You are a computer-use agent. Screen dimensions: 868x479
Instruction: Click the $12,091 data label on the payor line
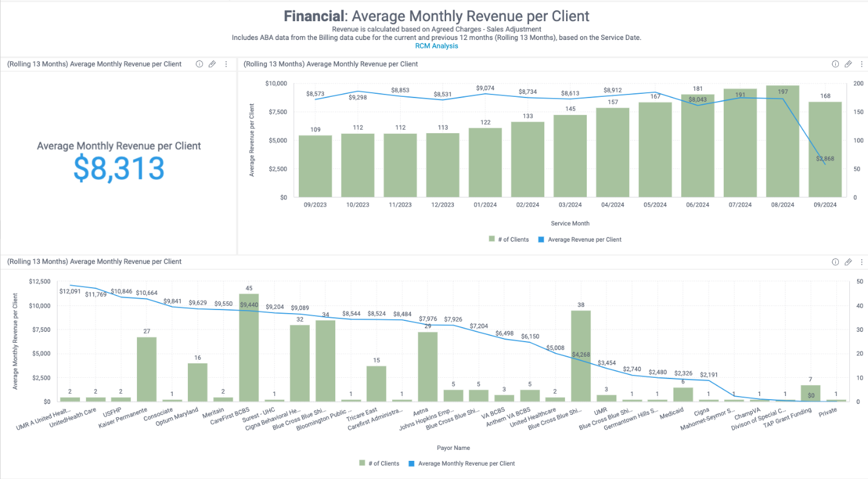coord(70,291)
